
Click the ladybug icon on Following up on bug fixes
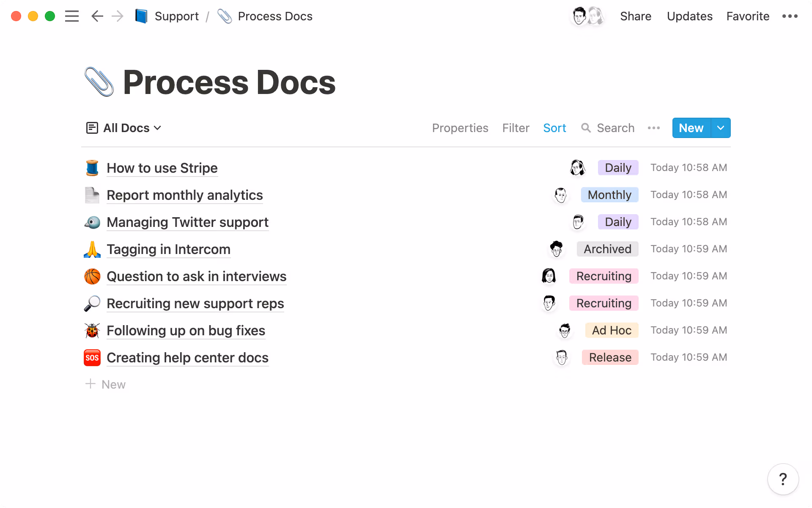click(92, 330)
